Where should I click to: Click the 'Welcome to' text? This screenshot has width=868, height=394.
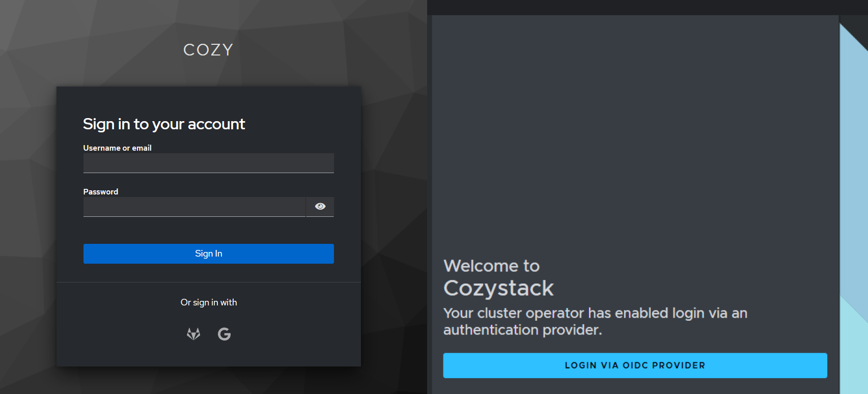491,266
